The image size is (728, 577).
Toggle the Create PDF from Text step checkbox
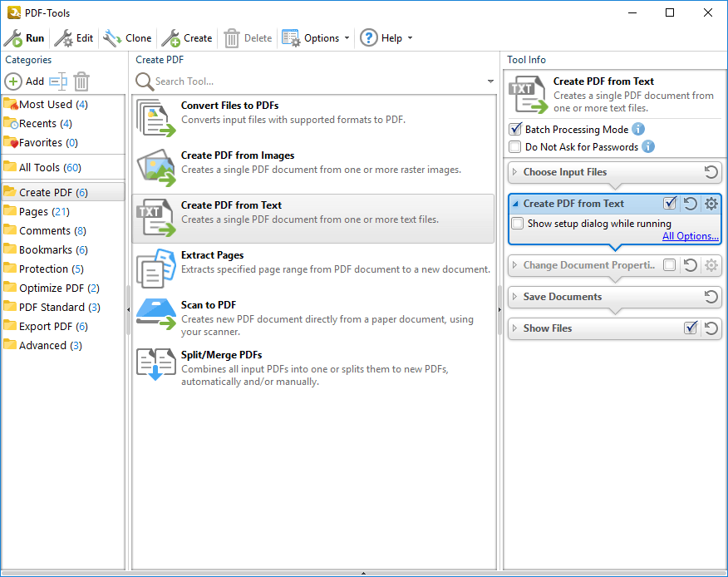point(670,204)
